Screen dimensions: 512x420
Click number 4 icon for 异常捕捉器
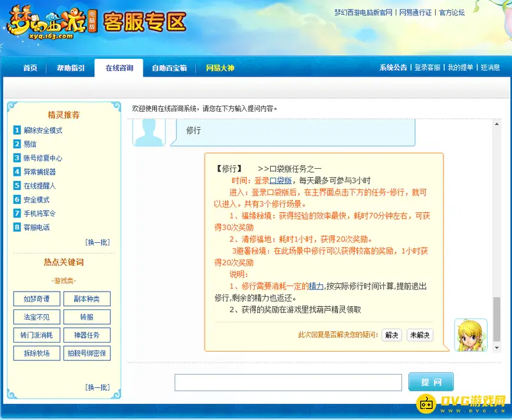17,171
